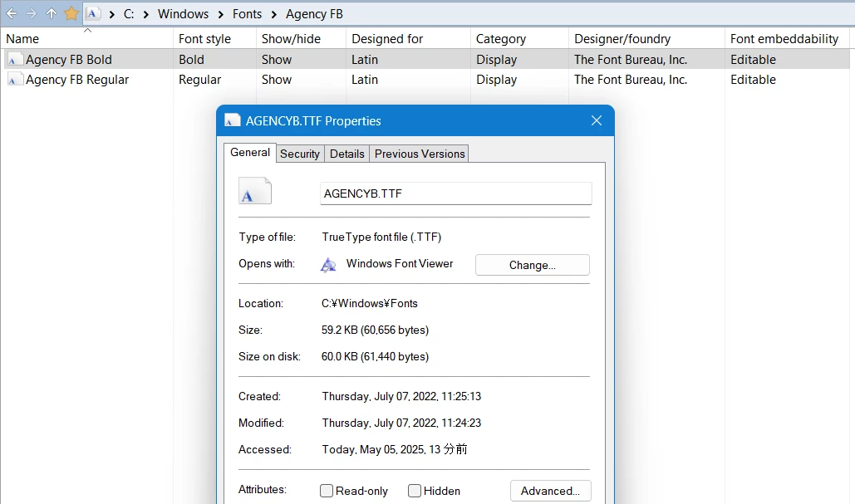The image size is (855, 504).
Task: Expand the chevron after Windows in the path
Action: click(221, 15)
